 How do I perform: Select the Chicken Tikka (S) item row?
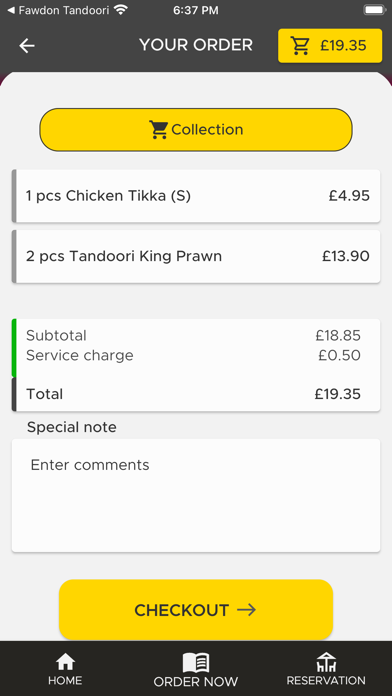point(196,196)
